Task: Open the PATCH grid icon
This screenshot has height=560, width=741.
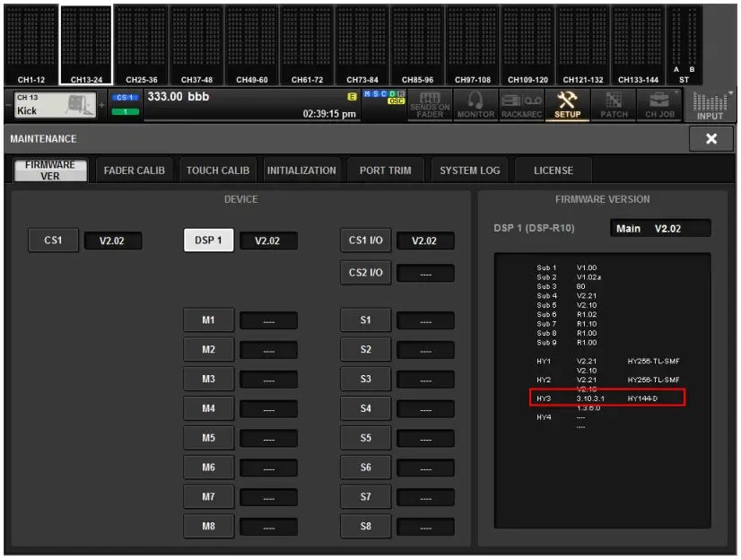Action: pos(614,105)
